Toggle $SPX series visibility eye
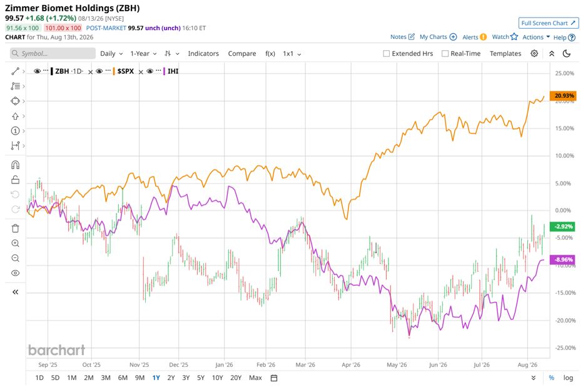This screenshot has width=588, height=387. (99, 71)
